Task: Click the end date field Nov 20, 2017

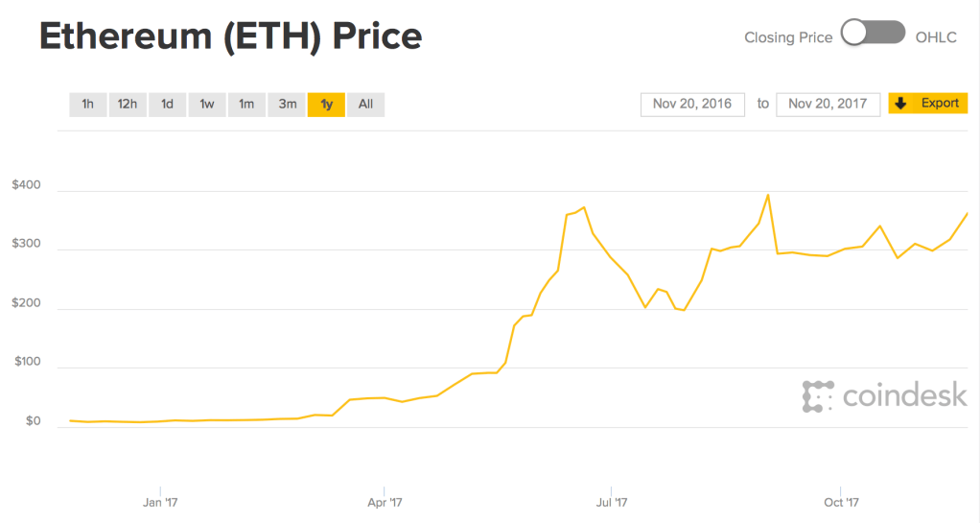Action: pos(828,104)
